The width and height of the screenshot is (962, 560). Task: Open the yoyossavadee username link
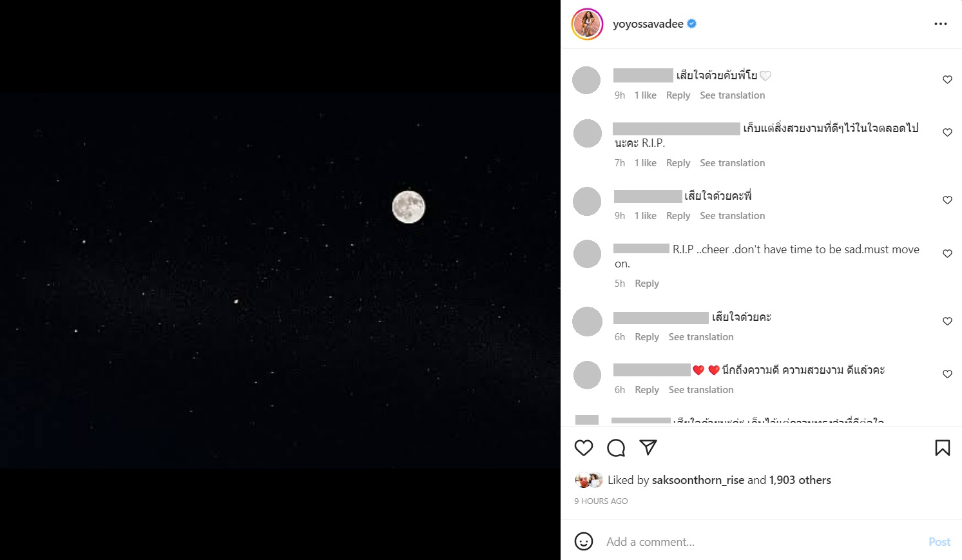tap(648, 24)
